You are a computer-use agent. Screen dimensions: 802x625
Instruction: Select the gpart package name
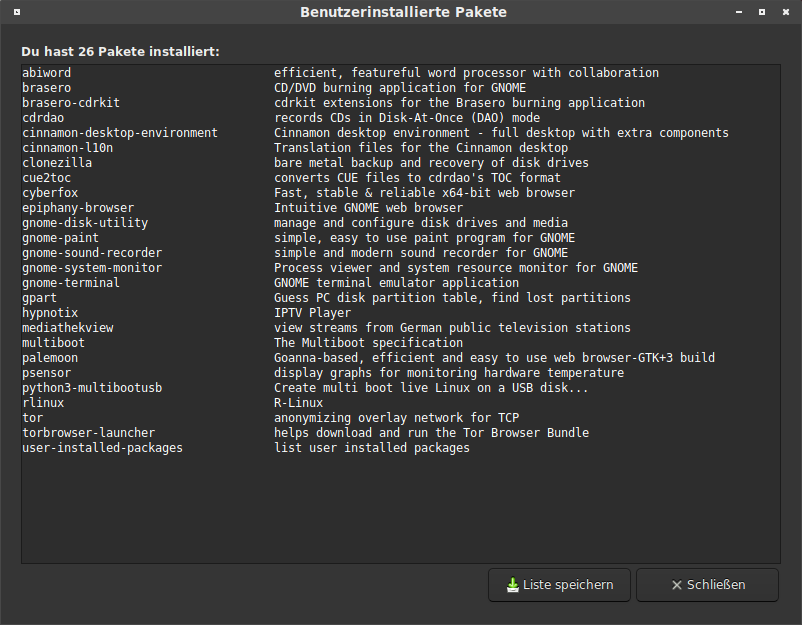coord(39,298)
